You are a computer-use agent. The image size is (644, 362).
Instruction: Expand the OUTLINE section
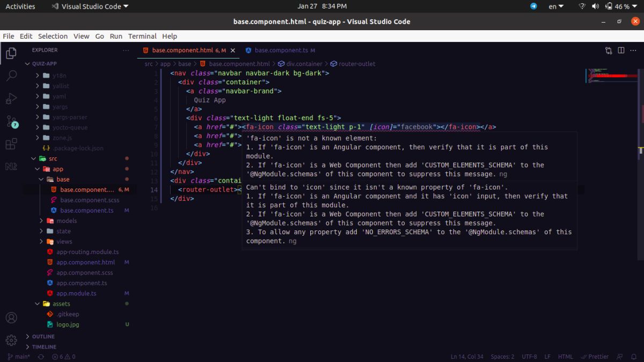tap(43, 337)
